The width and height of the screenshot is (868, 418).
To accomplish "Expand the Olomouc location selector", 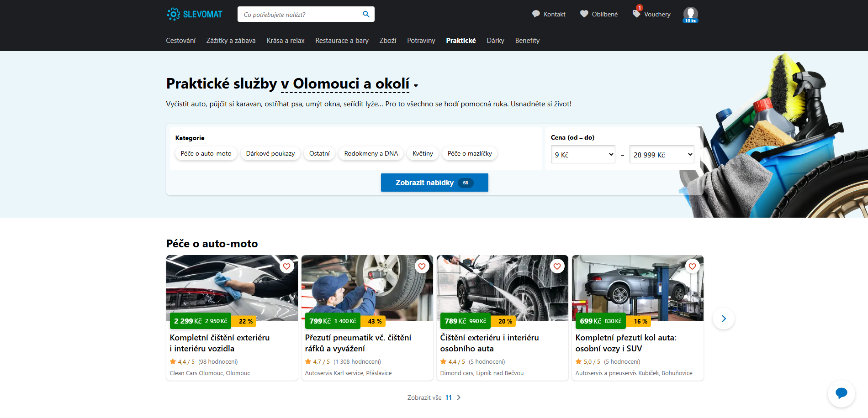I will pyautogui.click(x=349, y=84).
